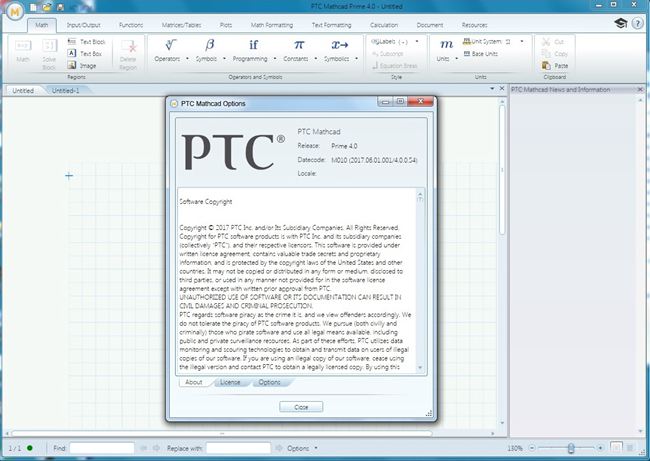Click the find previous arrow
Image resolution: width=650 pixels, height=461 pixels.
pos(143,448)
